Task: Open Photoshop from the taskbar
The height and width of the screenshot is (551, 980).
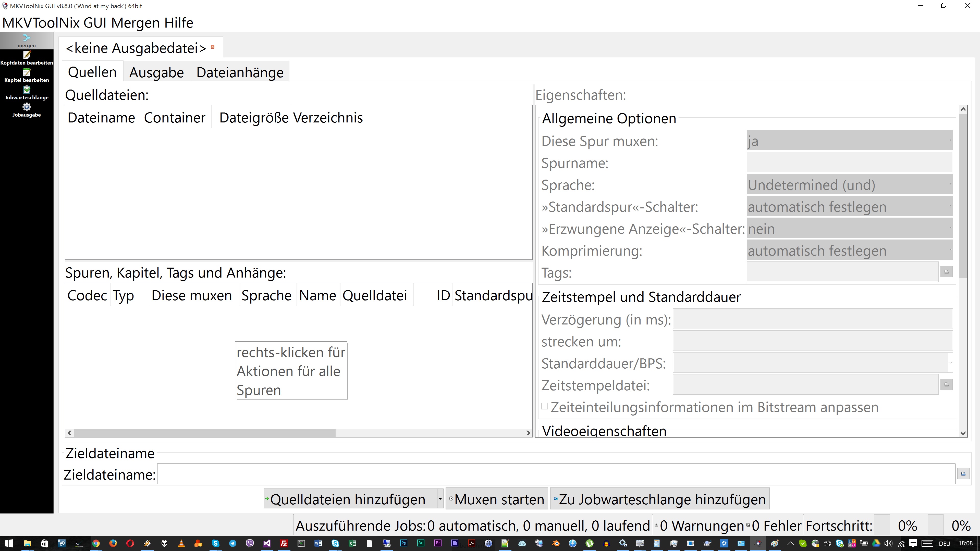Action: pyautogui.click(x=404, y=543)
